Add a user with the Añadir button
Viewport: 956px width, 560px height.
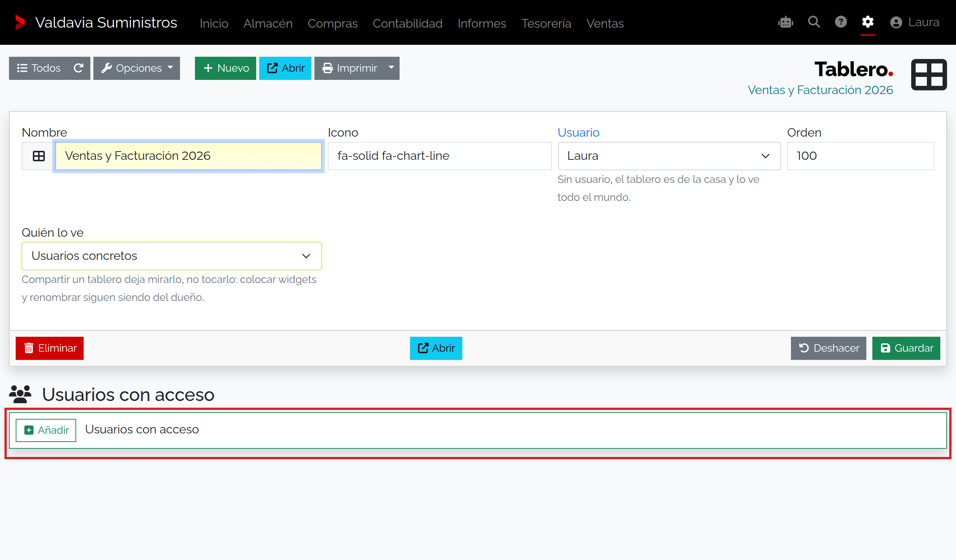tap(46, 430)
